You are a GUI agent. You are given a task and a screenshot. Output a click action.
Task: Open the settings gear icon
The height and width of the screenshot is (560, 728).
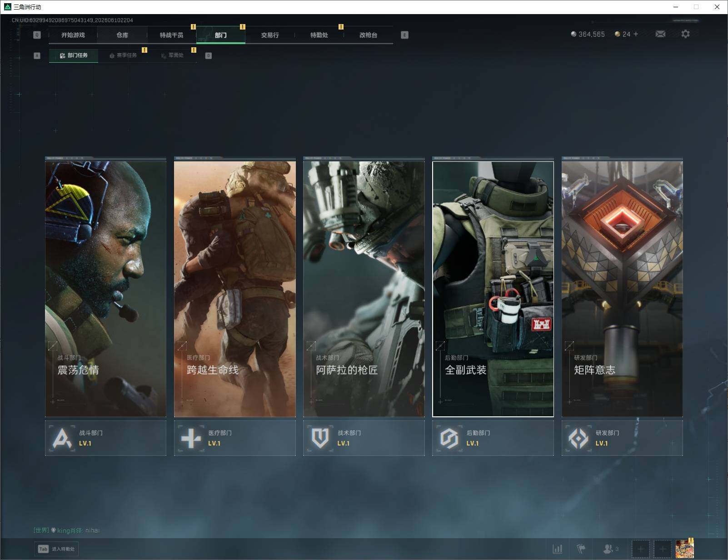point(685,34)
